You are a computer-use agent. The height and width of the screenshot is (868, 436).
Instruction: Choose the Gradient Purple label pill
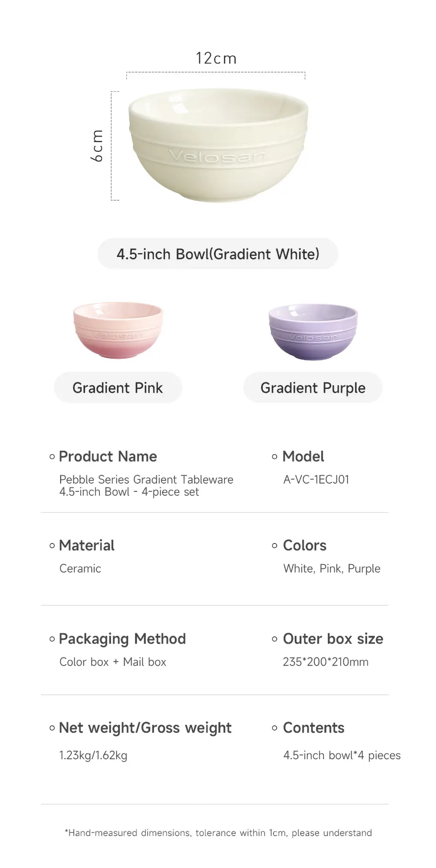coord(313,388)
